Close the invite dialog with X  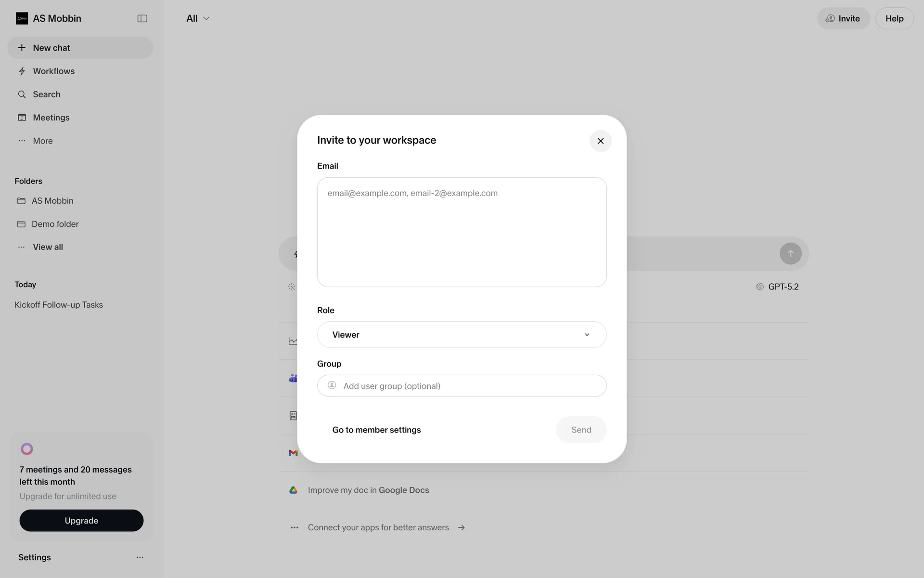pyautogui.click(x=600, y=141)
